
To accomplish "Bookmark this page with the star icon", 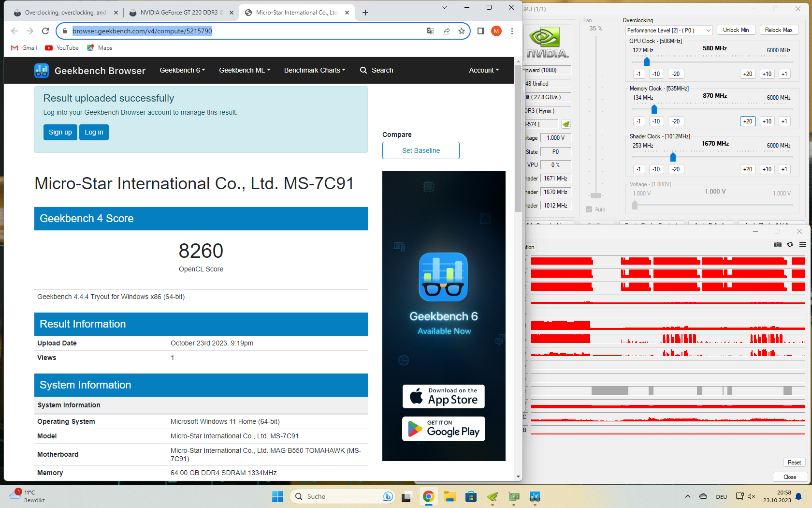I will click(462, 31).
